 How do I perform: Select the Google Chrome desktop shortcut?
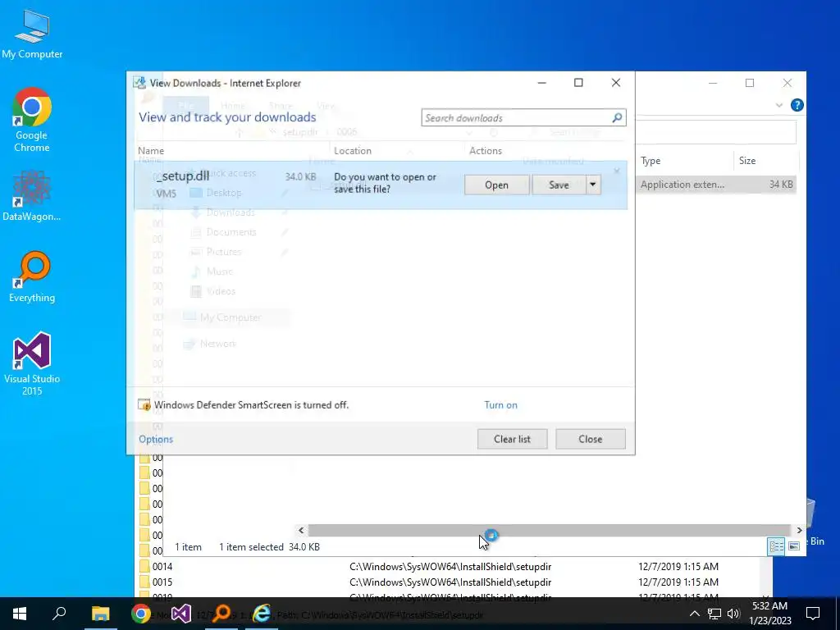[32, 119]
